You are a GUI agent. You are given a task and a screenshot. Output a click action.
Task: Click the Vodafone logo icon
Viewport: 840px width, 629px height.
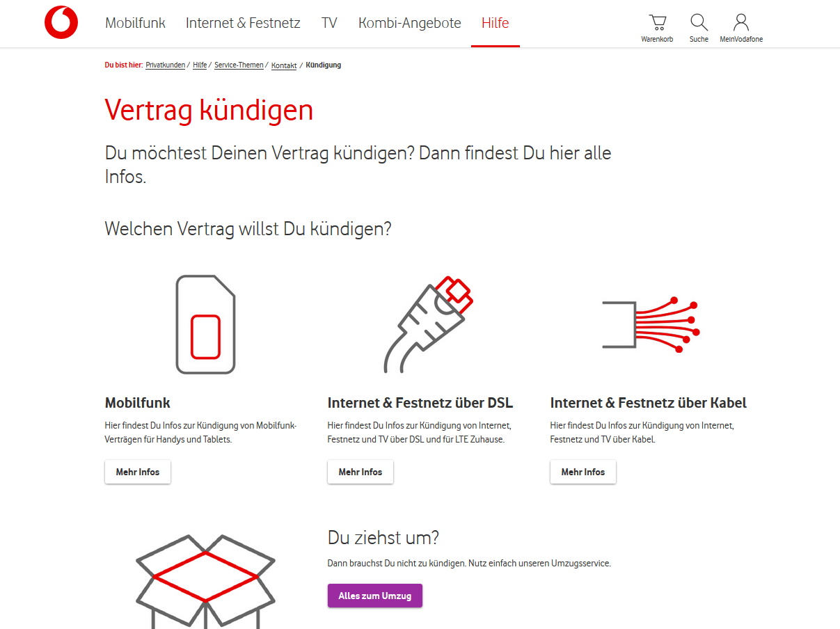[x=61, y=22]
